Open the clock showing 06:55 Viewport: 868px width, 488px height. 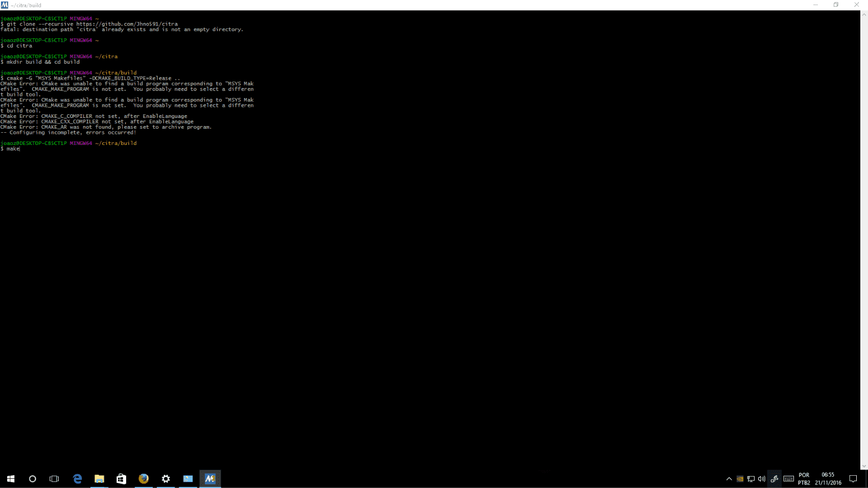[x=828, y=479]
